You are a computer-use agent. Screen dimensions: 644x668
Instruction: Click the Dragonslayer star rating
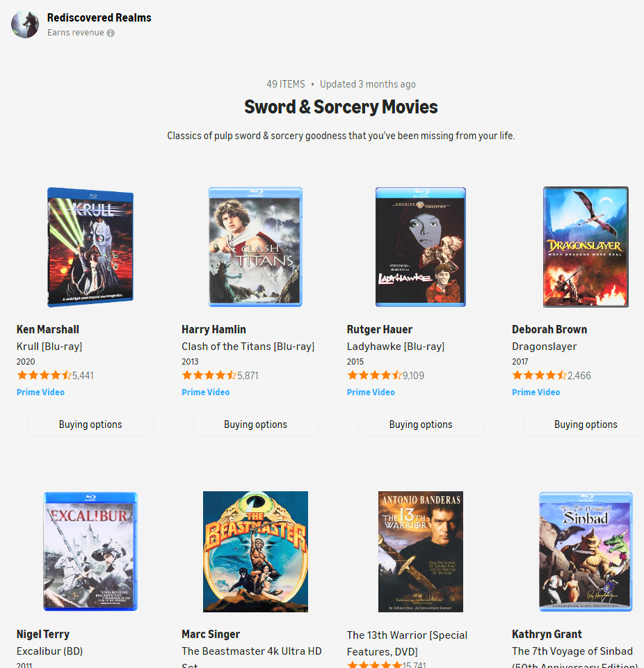tap(539, 375)
